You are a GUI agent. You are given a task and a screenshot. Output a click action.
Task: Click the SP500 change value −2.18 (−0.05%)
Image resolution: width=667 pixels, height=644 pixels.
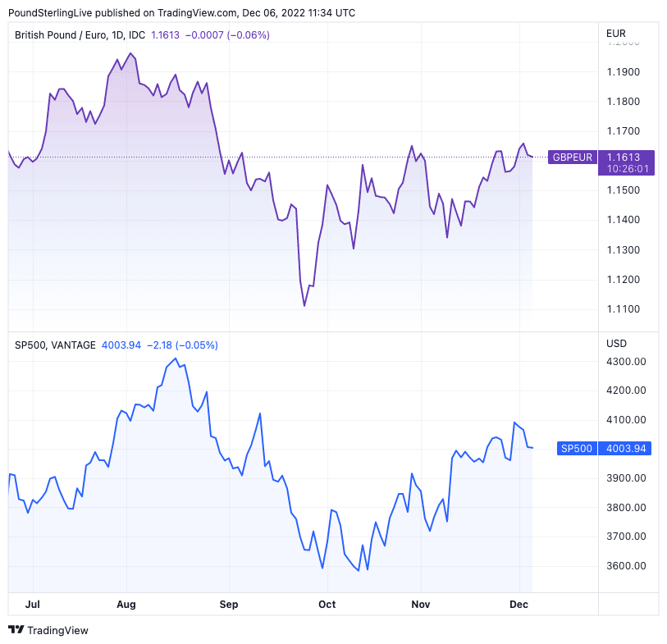tap(182, 345)
